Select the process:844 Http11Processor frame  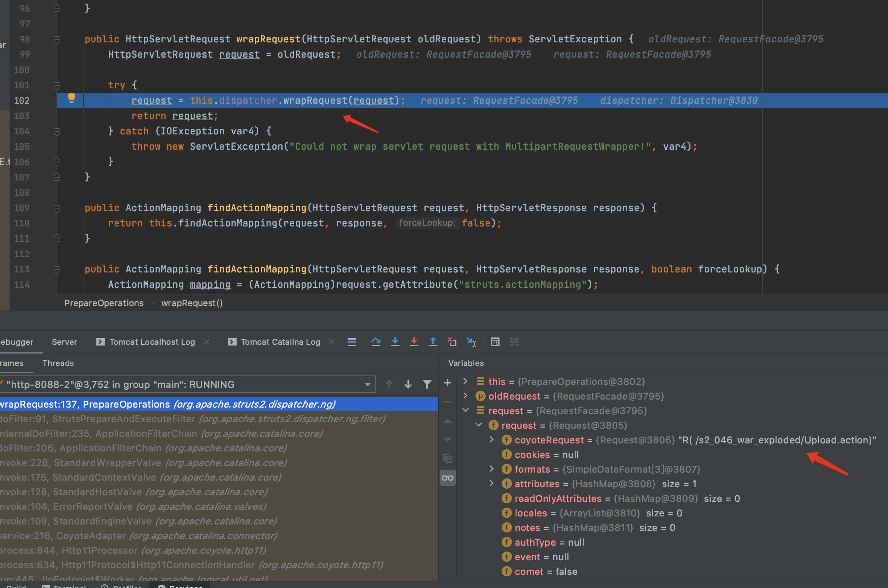point(219,550)
